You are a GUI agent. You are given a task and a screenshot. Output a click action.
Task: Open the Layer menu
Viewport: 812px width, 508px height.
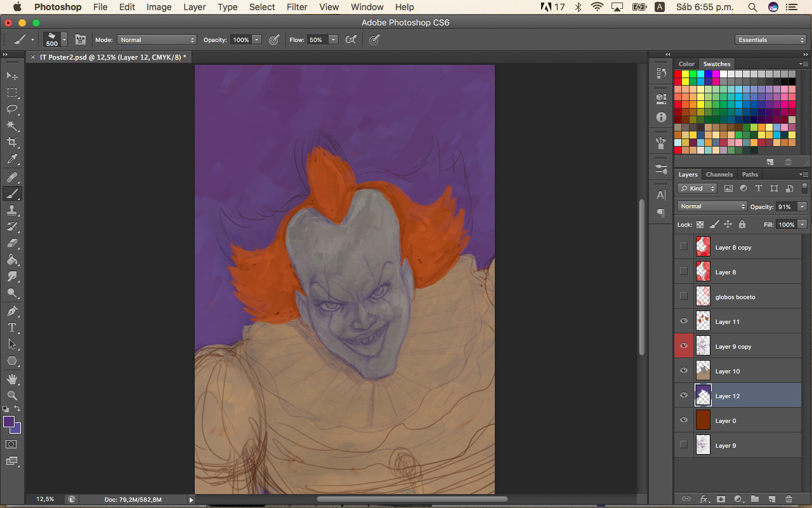(x=194, y=7)
